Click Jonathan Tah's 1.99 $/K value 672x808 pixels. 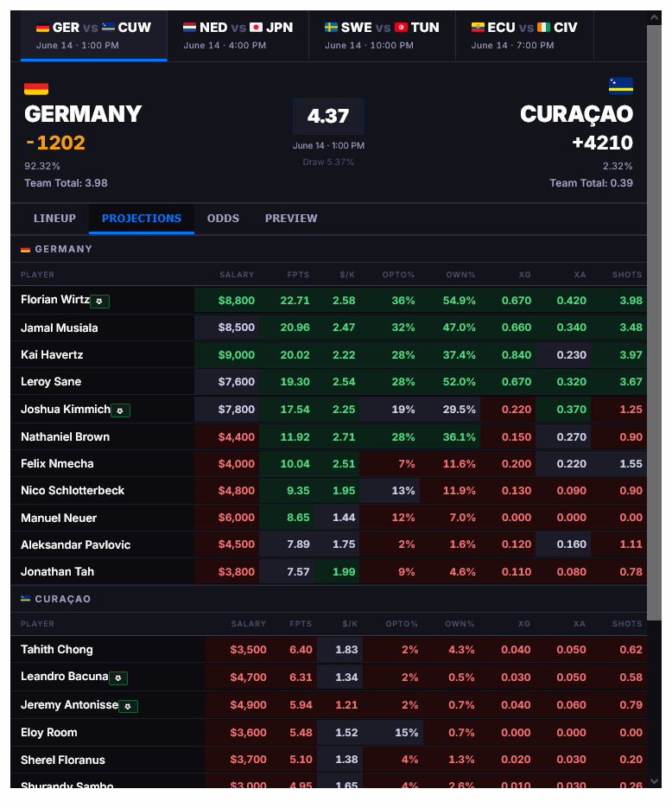344,571
